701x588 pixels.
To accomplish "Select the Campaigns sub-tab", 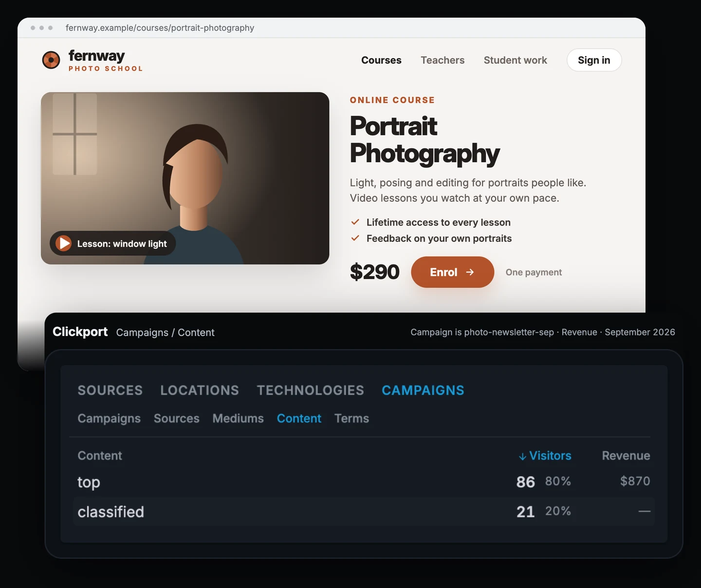I will [109, 419].
